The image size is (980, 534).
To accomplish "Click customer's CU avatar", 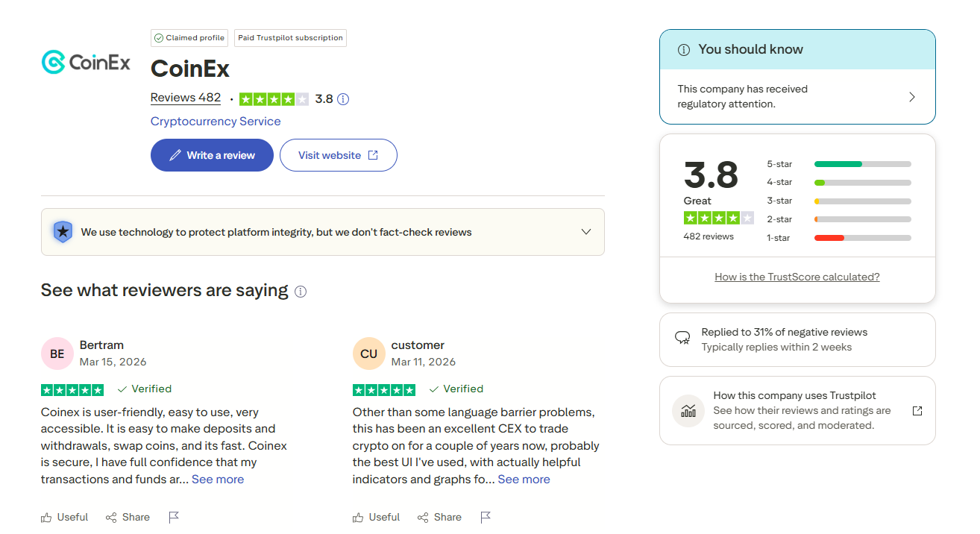I will point(369,354).
